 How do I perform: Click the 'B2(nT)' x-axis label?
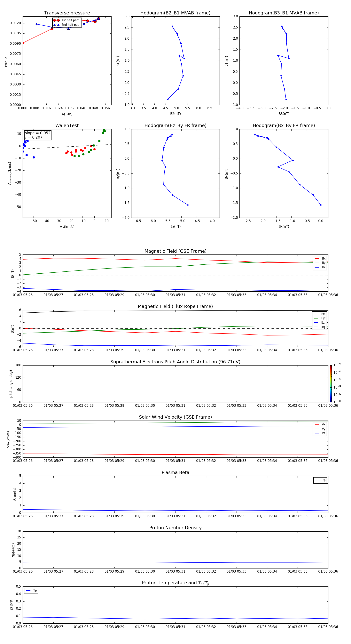(x=175, y=114)
